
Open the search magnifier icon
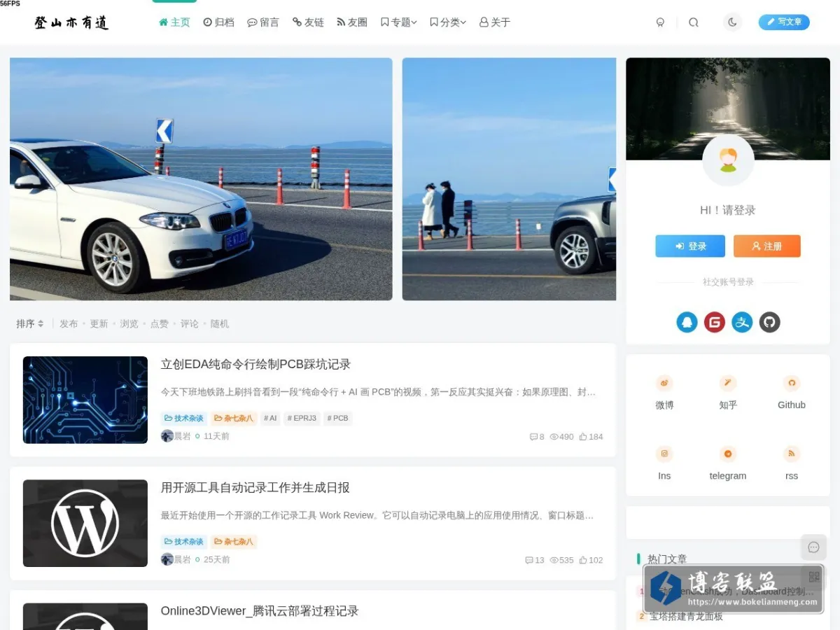[x=694, y=22]
